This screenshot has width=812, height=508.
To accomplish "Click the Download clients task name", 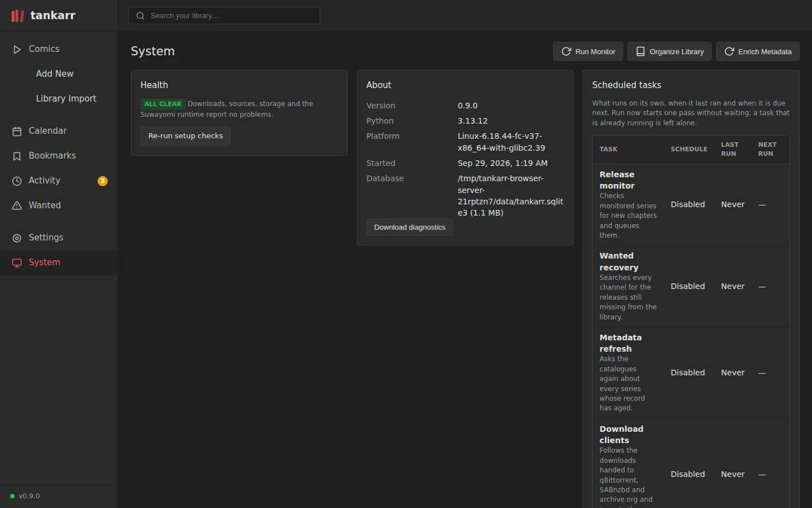I will [x=621, y=435].
